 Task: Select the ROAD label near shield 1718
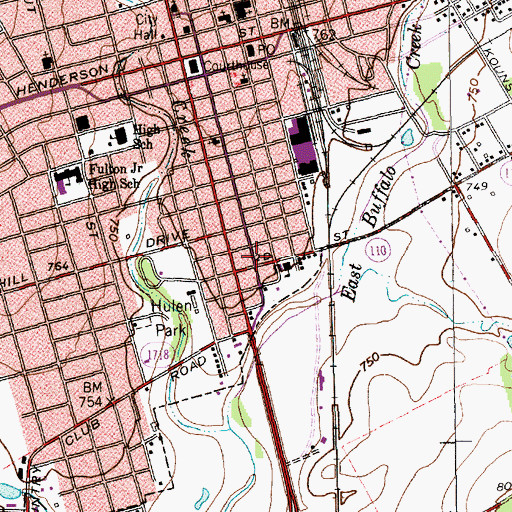tap(188, 368)
